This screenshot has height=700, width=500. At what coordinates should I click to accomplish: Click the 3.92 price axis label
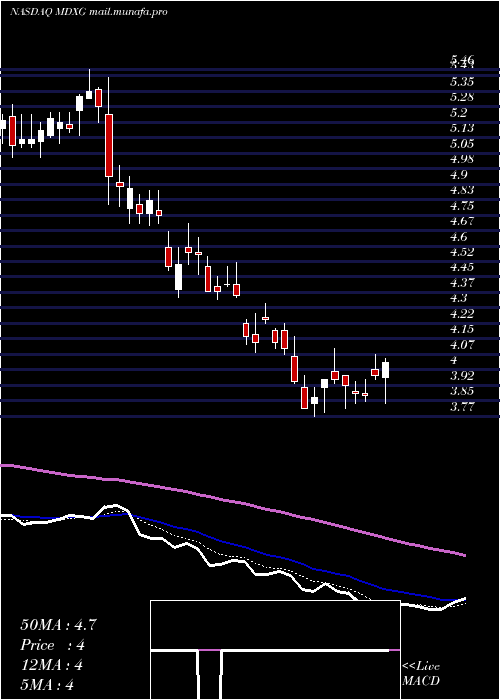[x=462, y=375]
